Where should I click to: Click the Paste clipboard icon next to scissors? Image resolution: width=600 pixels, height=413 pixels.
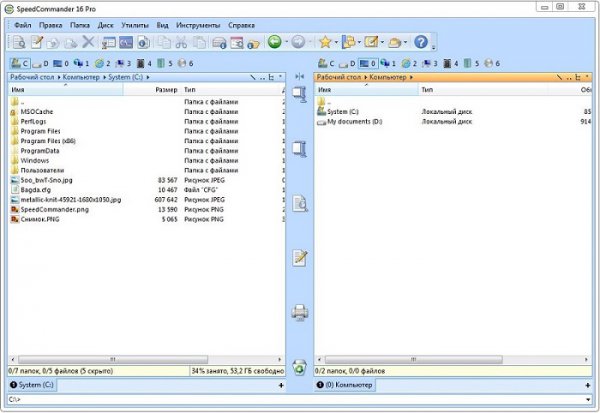pos(199,42)
